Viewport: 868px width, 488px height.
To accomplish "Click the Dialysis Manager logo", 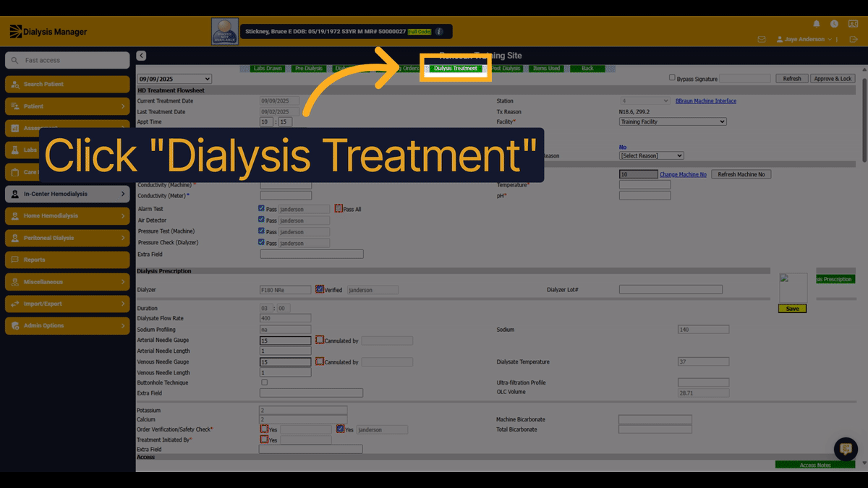I will [48, 32].
